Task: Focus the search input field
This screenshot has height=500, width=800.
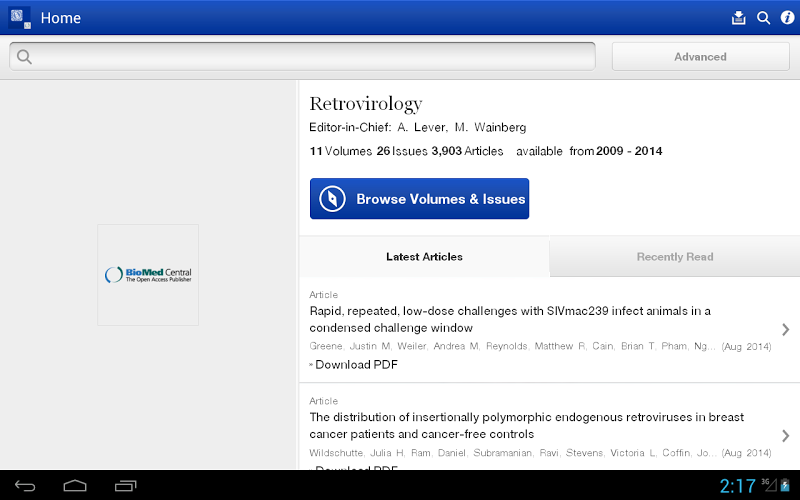Action: click(x=310, y=57)
